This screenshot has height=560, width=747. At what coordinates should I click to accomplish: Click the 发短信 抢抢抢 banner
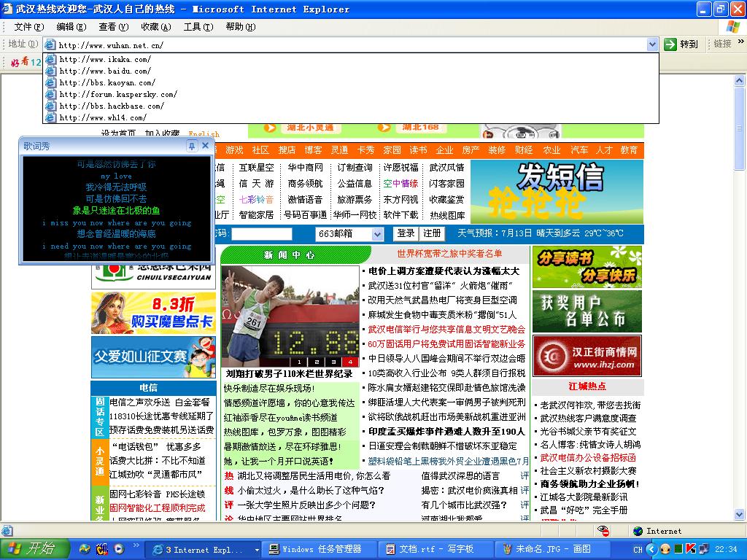click(x=557, y=192)
